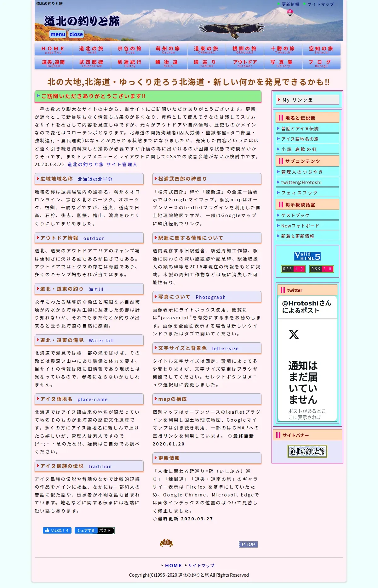
Task: Select the 碑巡り Isibumi menu item
Action: 207,63
